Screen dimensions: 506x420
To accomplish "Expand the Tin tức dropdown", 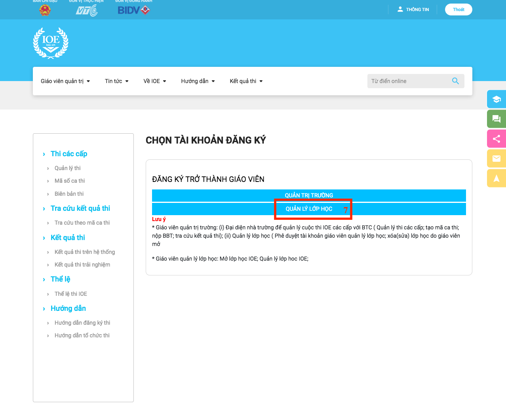I will click(x=116, y=81).
